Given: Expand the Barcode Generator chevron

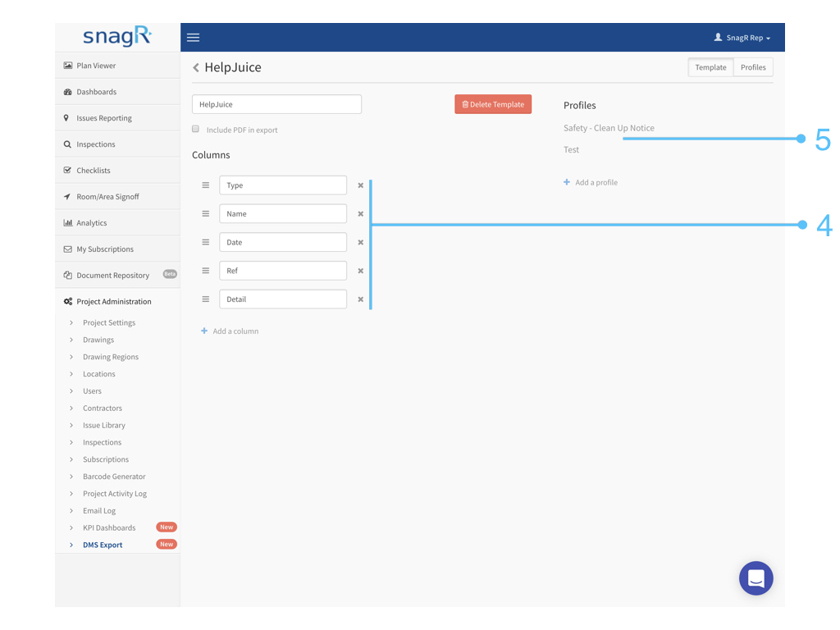Looking at the screenshot, I should [x=71, y=477].
